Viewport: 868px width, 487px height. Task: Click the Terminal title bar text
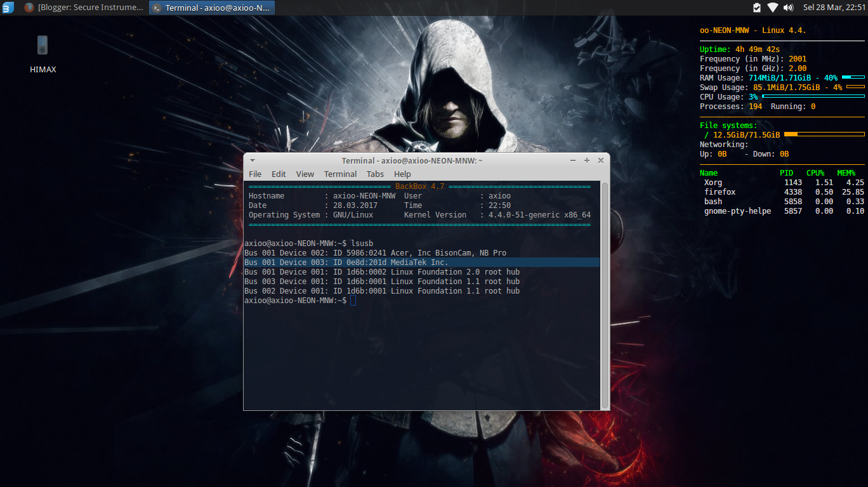[x=412, y=160]
